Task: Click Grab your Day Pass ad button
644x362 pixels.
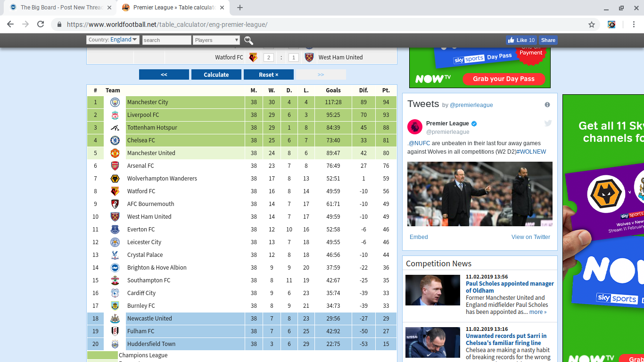Action: pyautogui.click(x=504, y=79)
